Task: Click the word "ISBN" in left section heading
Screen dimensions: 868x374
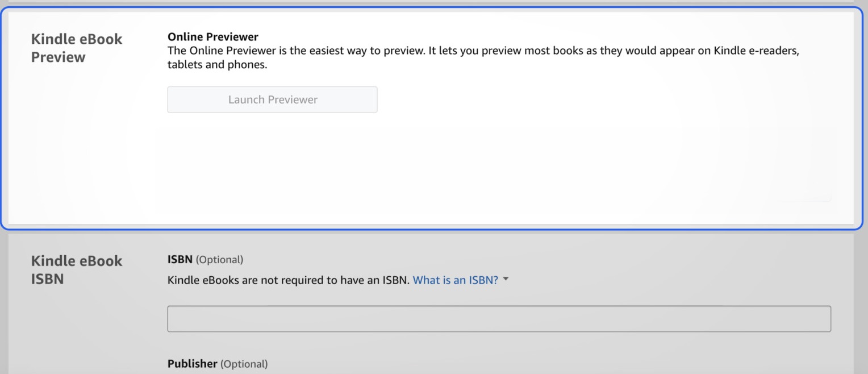Action: (47, 279)
